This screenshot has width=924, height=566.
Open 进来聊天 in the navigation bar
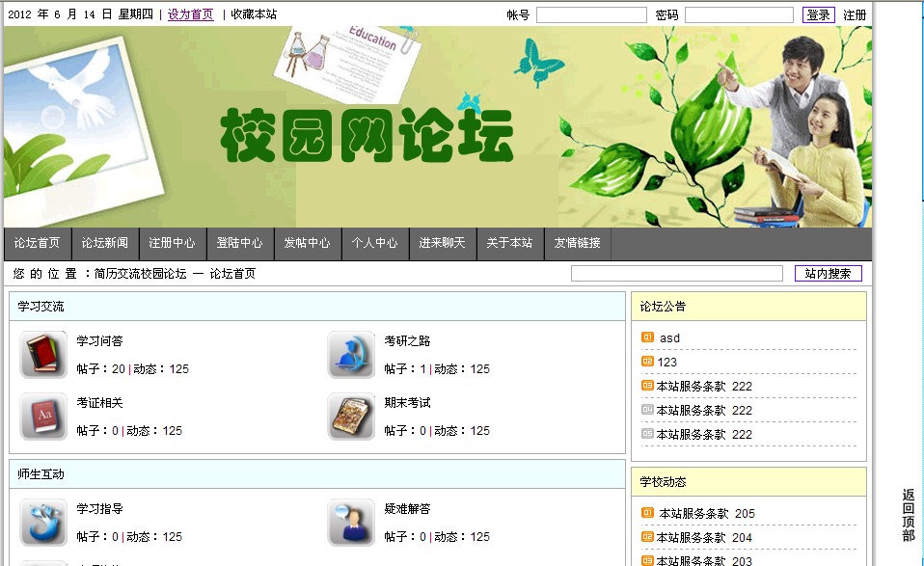(x=443, y=243)
